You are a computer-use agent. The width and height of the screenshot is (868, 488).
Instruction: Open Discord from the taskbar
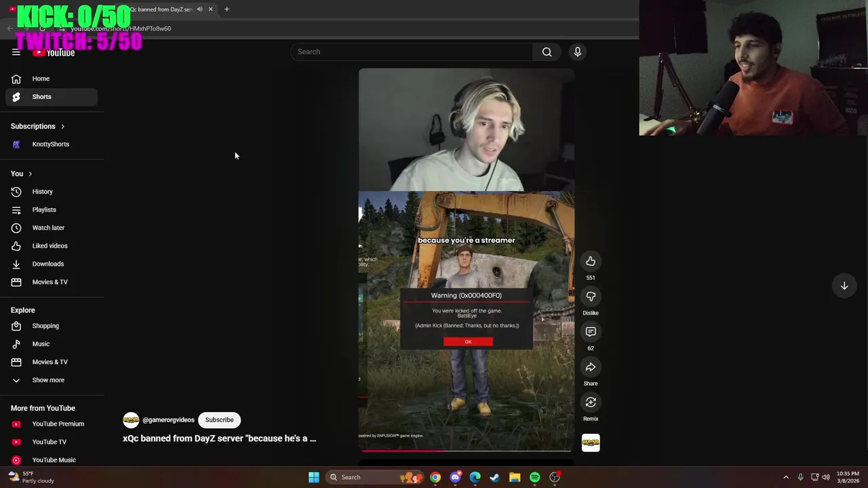(455, 477)
